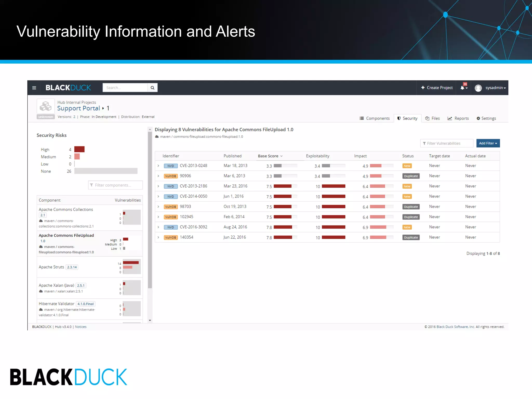Switch to the Security tab

[407, 118]
